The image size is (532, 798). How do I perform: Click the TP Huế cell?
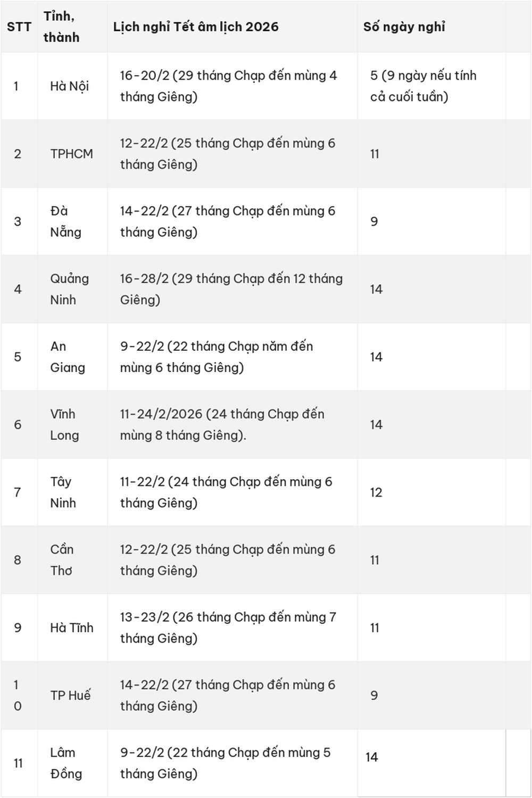coord(71,695)
